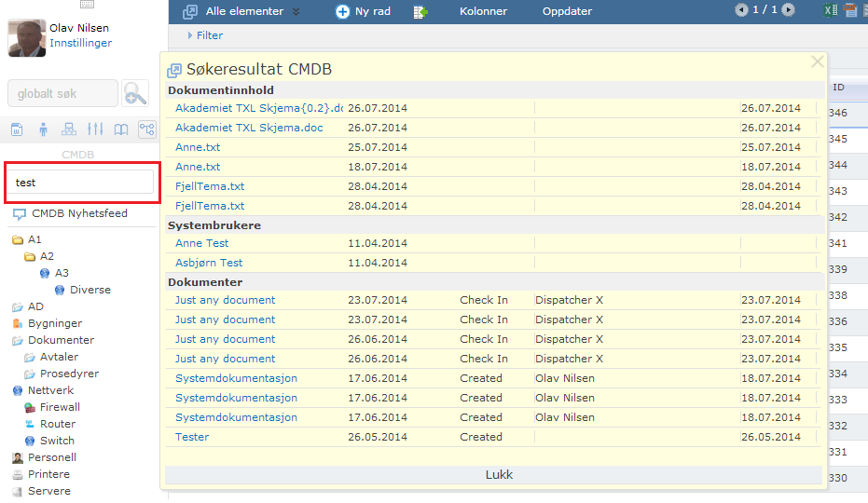Open the sliders settings module icon

pyautogui.click(x=95, y=129)
